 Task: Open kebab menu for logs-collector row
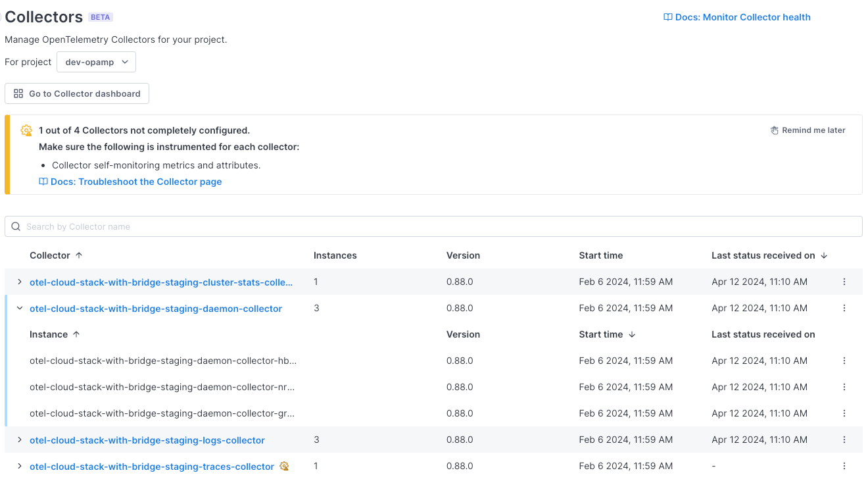coord(844,440)
